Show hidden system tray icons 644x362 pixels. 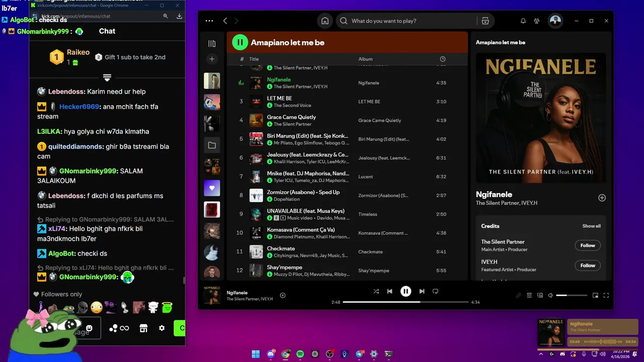(541, 354)
